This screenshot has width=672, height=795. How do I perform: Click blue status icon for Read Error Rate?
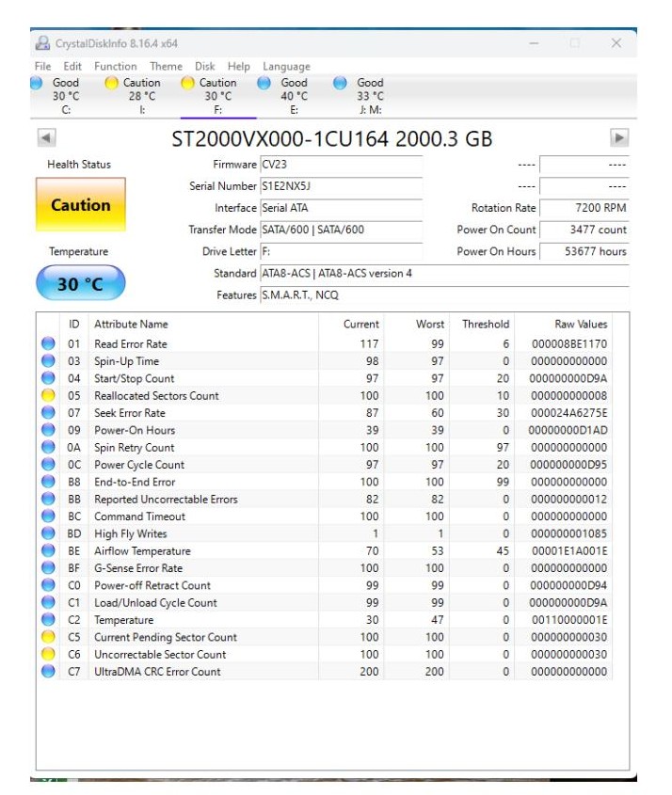(48, 344)
